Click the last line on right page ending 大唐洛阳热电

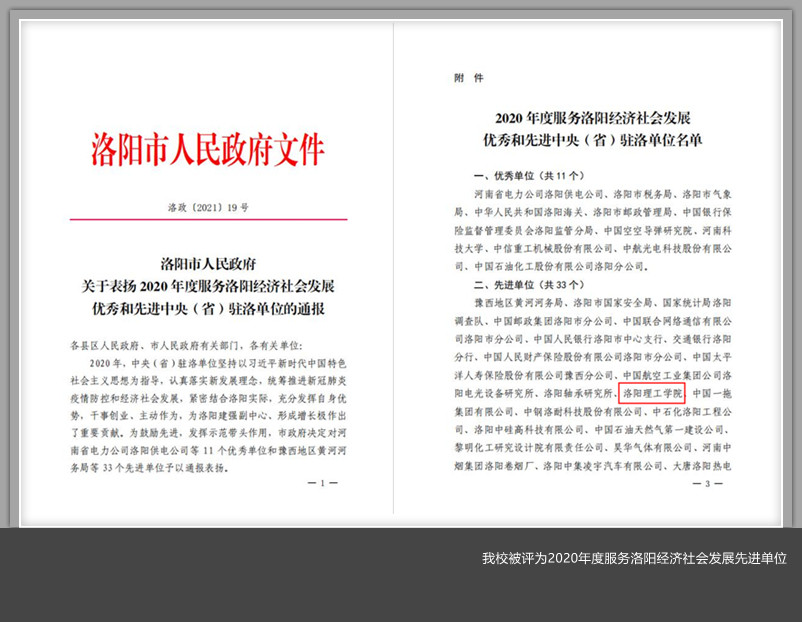pyautogui.click(x=594, y=466)
